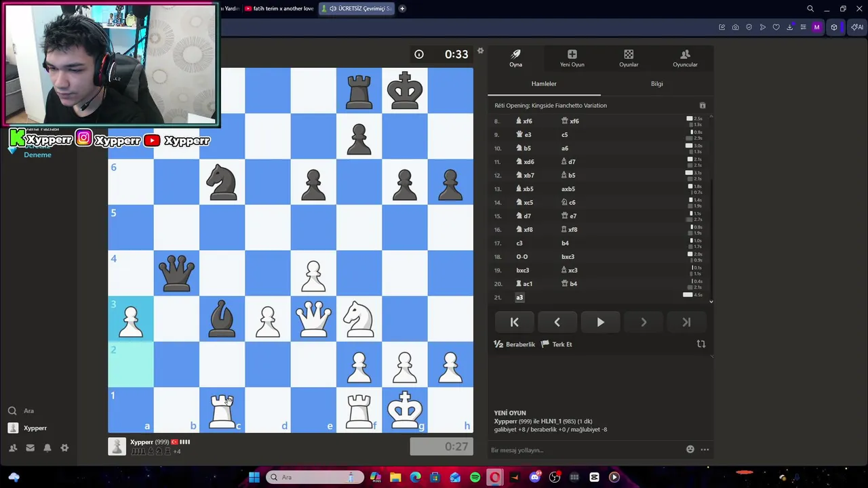Viewport: 868px width, 488px height.
Task: Offer a draw with Beraberlik
Action: [x=515, y=344]
